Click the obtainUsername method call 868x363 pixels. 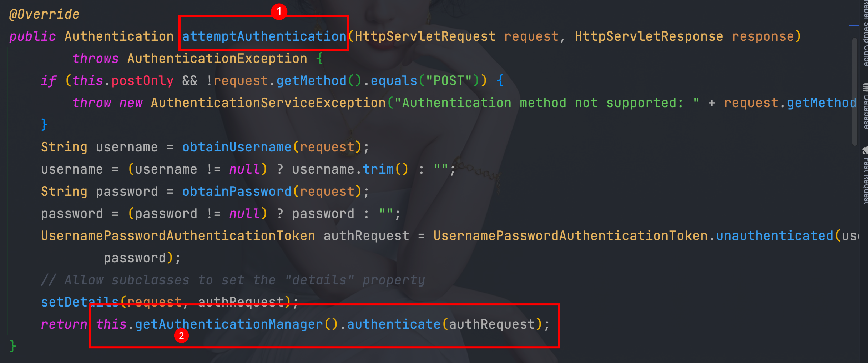pyautogui.click(x=237, y=147)
